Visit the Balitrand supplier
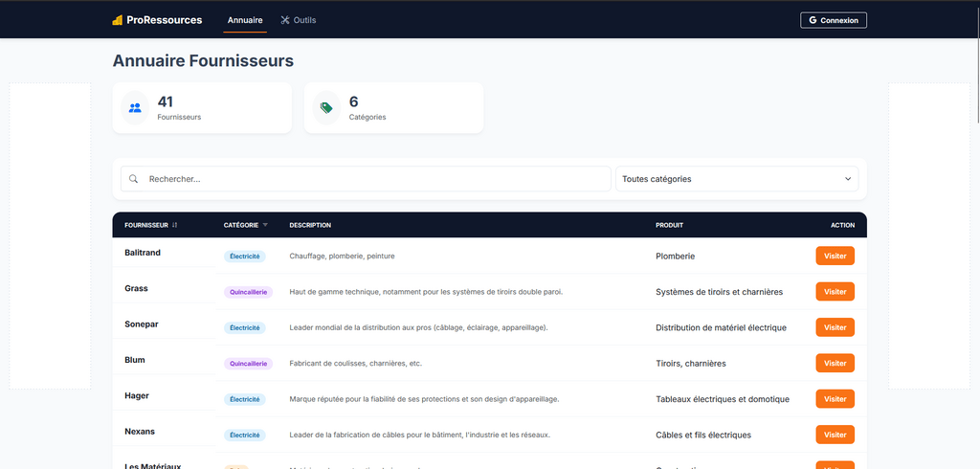This screenshot has width=980, height=469. pos(835,256)
